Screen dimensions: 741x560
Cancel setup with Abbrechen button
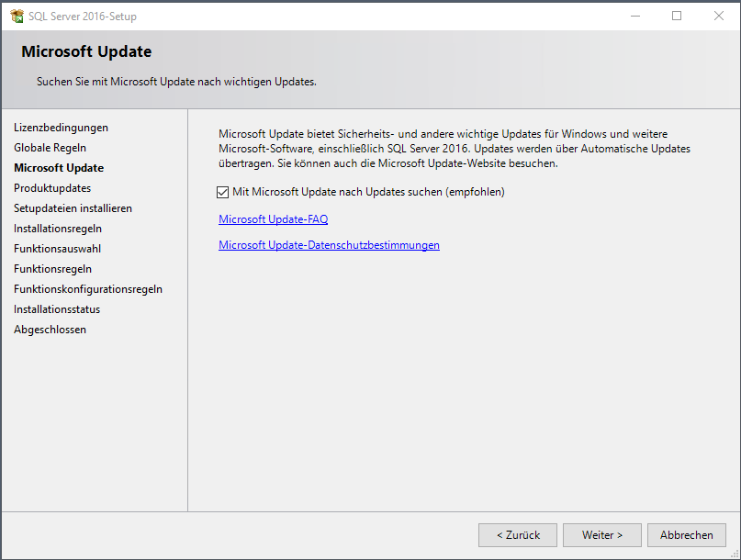tap(686, 535)
